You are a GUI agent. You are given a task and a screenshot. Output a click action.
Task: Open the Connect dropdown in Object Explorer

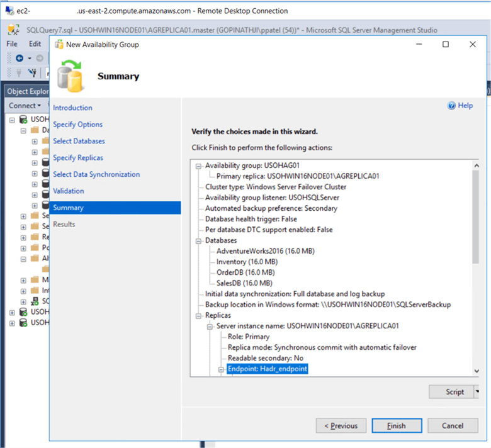[x=25, y=106]
